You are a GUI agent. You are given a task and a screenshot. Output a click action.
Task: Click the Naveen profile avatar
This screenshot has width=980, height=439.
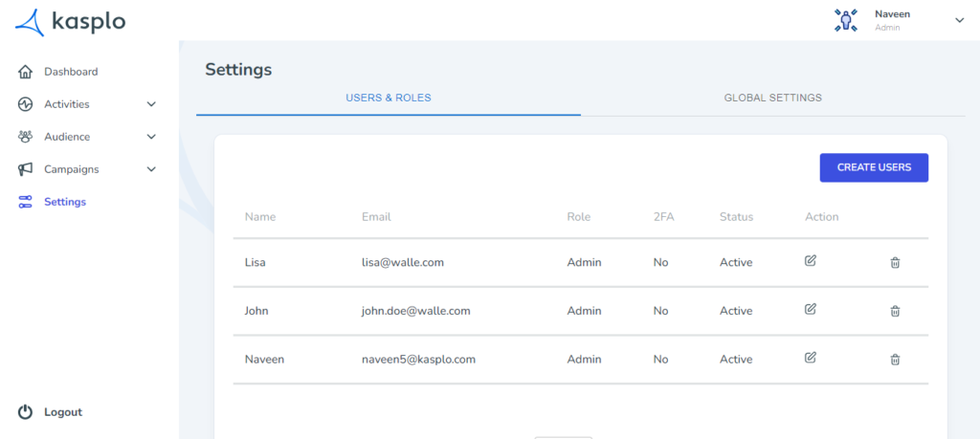tap(846, 21)
